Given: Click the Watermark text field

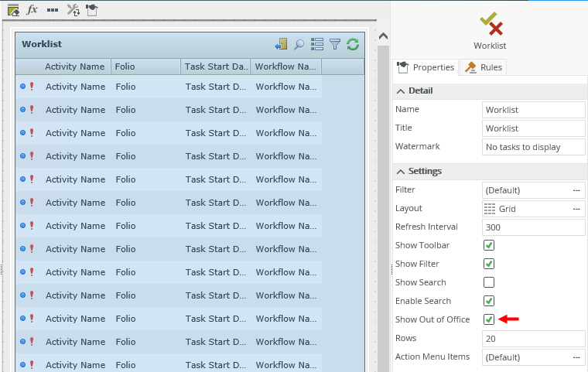Looking at the screenshot, I should tap(533, 147).
